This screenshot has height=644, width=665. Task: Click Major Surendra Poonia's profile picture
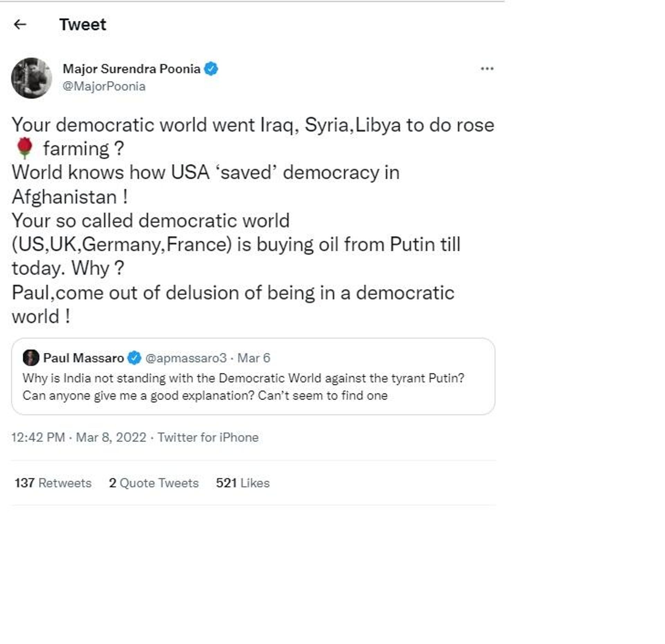(x=32, y=78)
